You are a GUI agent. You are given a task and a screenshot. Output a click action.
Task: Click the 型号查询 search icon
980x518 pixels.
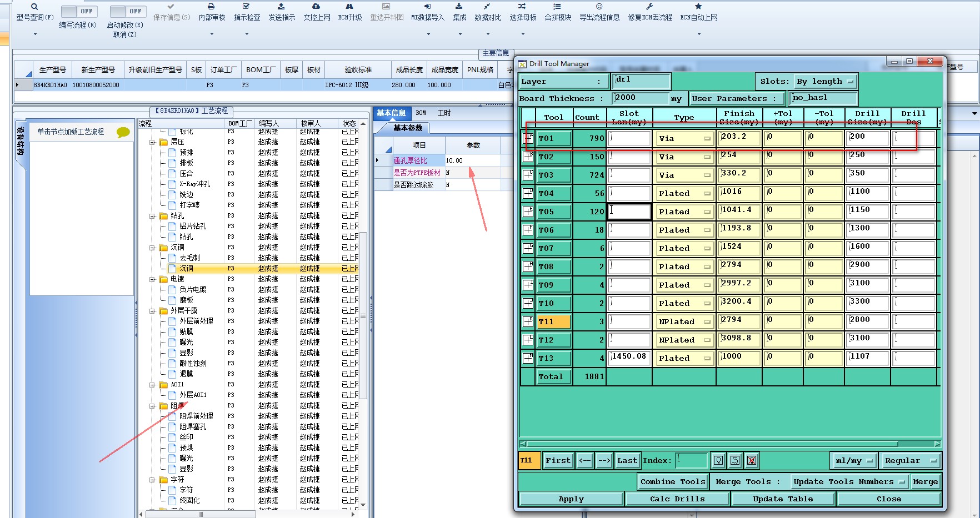point(34,7)
